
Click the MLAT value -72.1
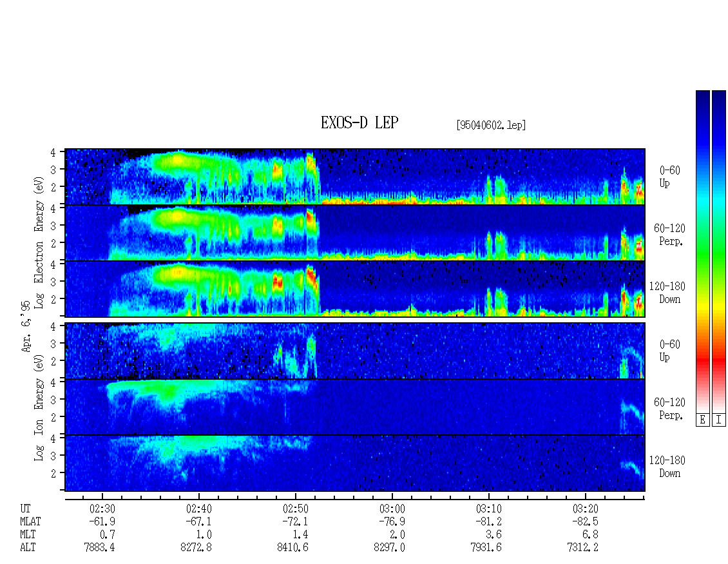pyautogui.click(x=295, y=521)
